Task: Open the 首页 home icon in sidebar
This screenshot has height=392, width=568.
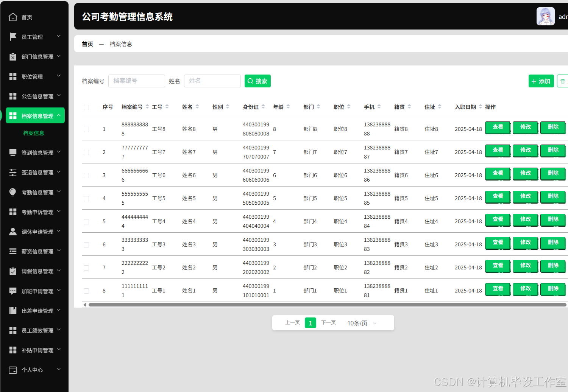Action: pos(13,17)
